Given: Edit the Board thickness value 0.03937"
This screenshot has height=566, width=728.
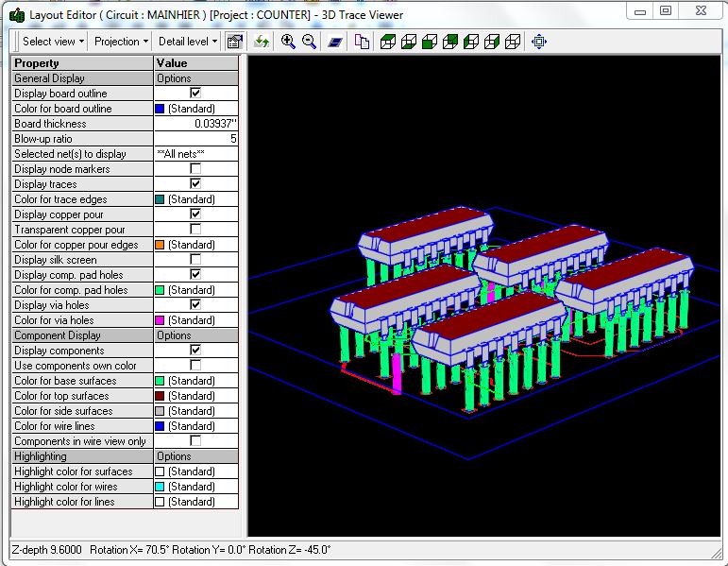Looking at the screenshot, I should click(196, 124).
